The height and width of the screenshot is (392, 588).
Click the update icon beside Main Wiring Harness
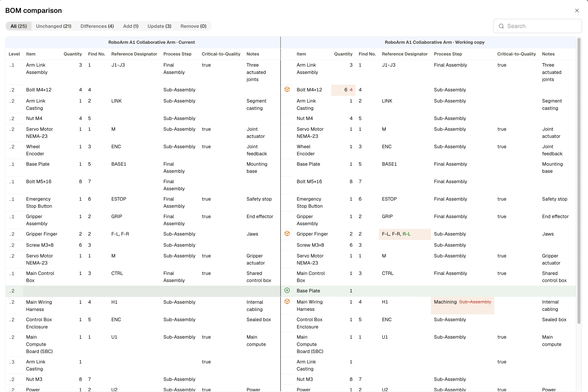(x=287, y=302)
